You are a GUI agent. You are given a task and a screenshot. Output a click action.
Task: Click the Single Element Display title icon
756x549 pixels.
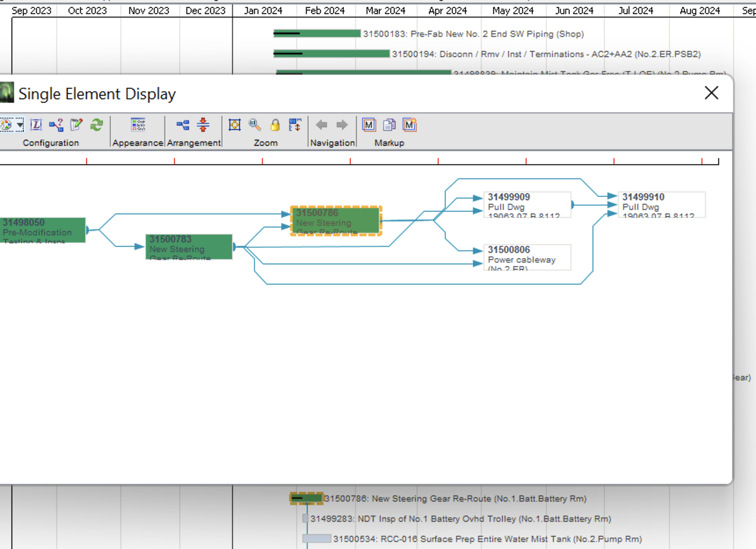(x=7, y=93)
